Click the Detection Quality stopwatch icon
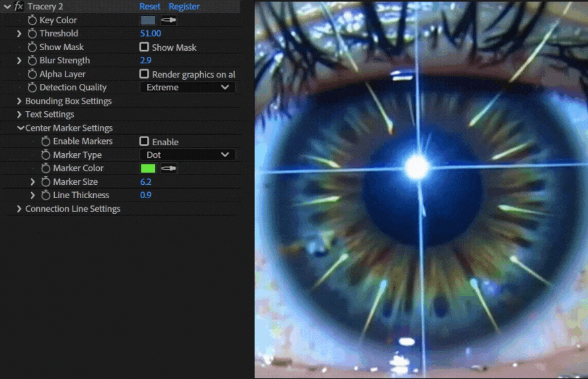 point(32,88)
